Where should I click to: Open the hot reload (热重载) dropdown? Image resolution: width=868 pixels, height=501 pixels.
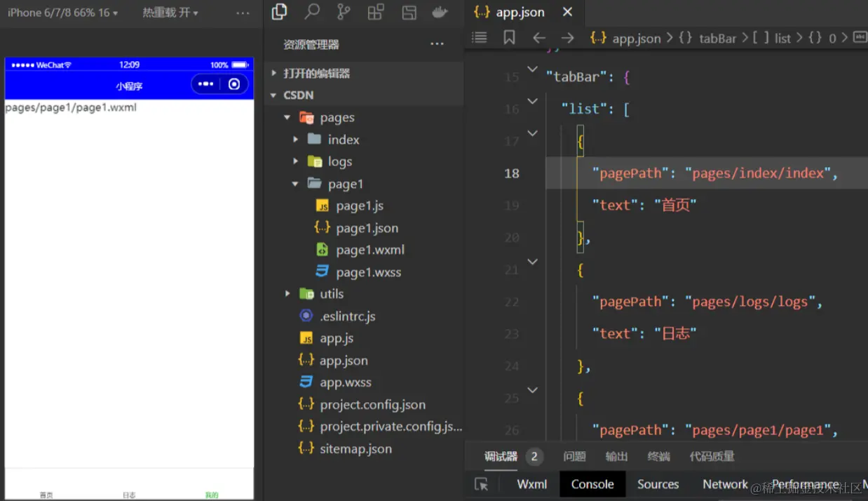[x=170, y=13]
